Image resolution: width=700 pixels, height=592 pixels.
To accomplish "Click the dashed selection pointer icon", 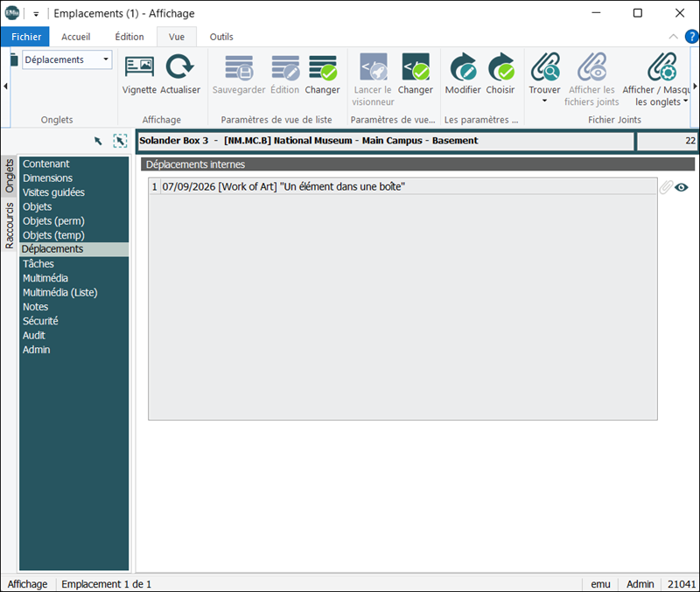I will pyautogui.click(x=120, y=141).
